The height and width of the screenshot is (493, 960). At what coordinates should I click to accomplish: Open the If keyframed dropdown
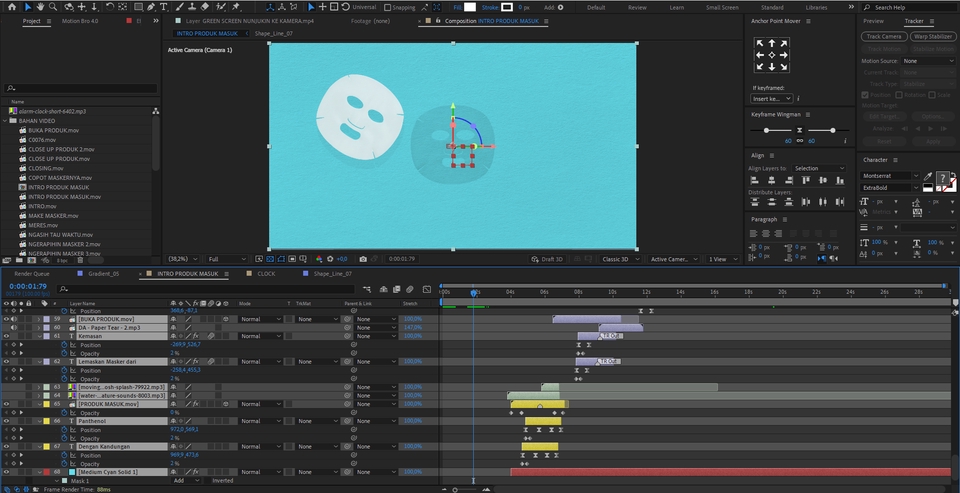tap(771, 99)
